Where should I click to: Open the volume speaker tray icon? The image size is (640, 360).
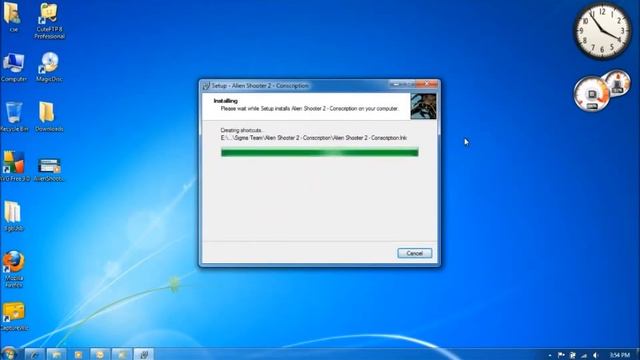pos(596,355)
